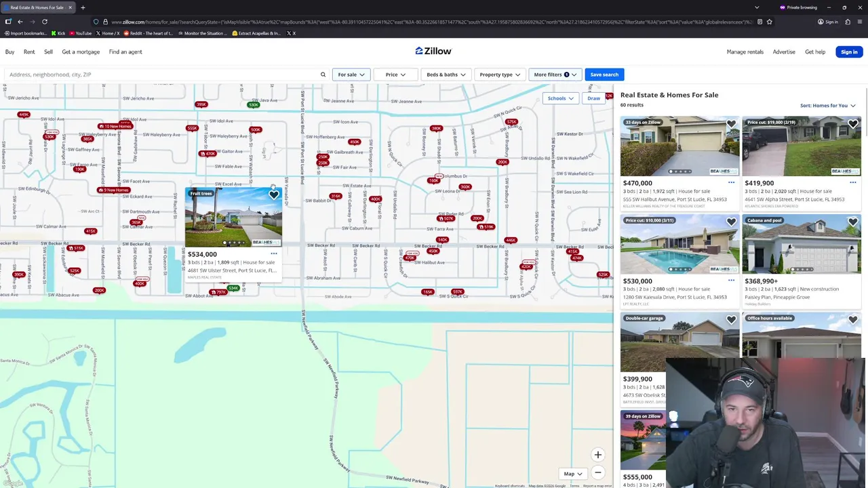Open the Map type dropdown

pos(573,474)
